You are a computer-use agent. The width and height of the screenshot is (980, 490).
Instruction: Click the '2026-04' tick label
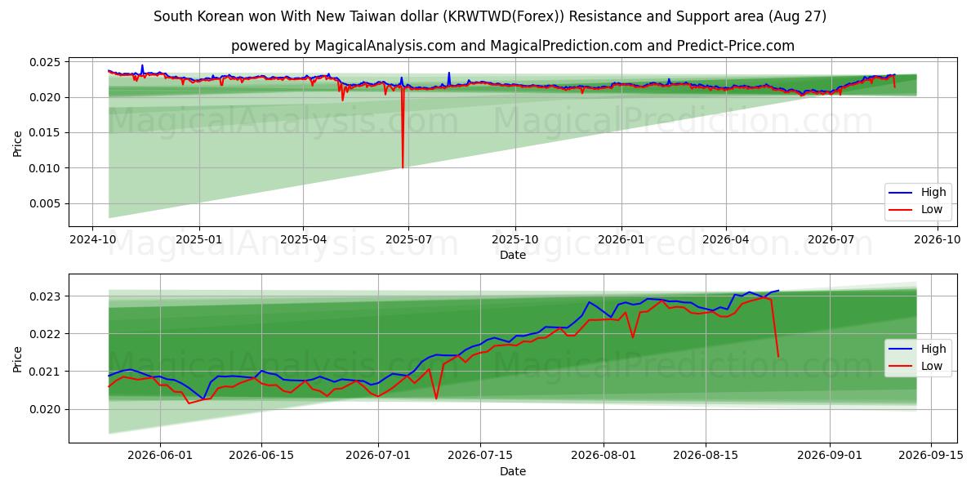[725, 239]
